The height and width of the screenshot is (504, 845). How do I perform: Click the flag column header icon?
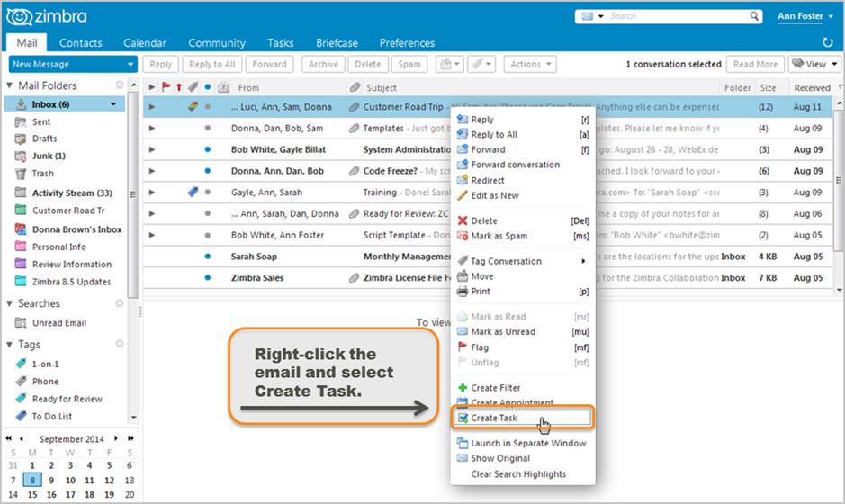(x=166, y=86)
